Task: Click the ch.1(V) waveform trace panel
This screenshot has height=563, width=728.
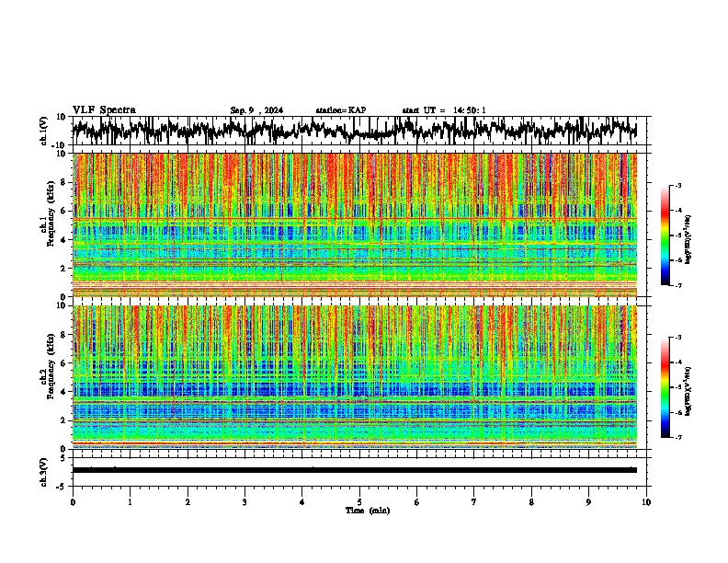Action: (x=355, y=131)
